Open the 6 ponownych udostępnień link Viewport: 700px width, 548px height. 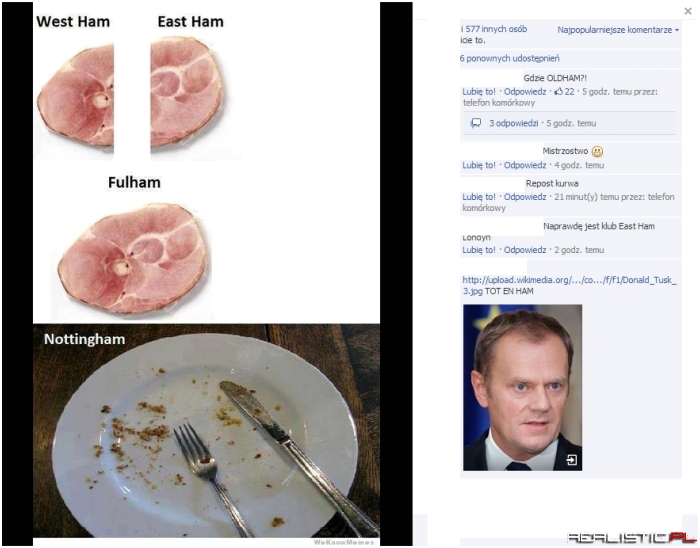510,58
